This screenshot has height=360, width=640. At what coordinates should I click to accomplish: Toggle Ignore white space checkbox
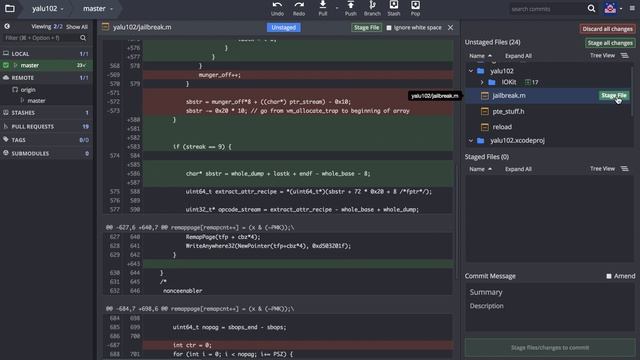(x=389, y=28)
